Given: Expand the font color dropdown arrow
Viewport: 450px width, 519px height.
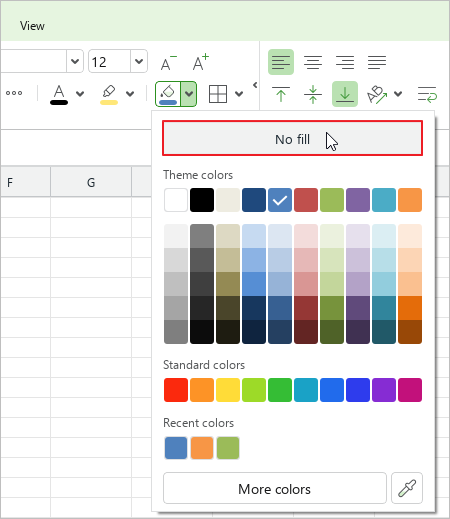Looking at the screenshot, I should [80, 94].
